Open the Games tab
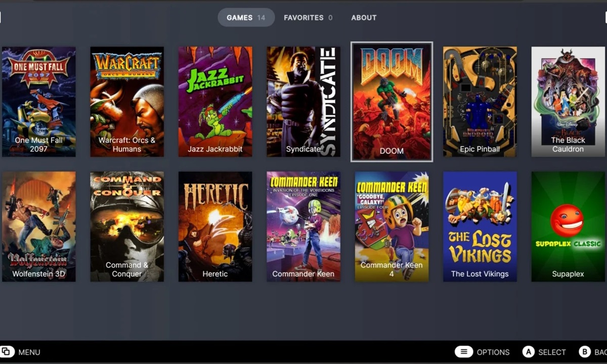This screenshot has width=607, height=364. [x=246, y=18]
